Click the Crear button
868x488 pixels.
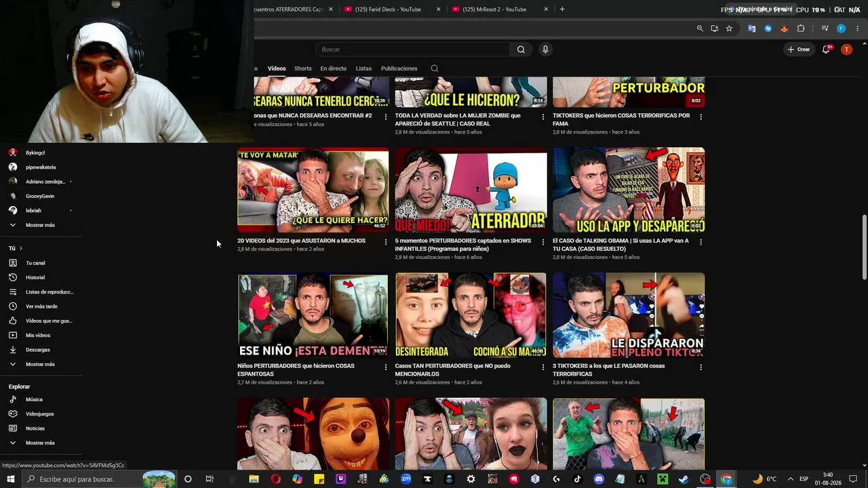(x=798, y=49)
